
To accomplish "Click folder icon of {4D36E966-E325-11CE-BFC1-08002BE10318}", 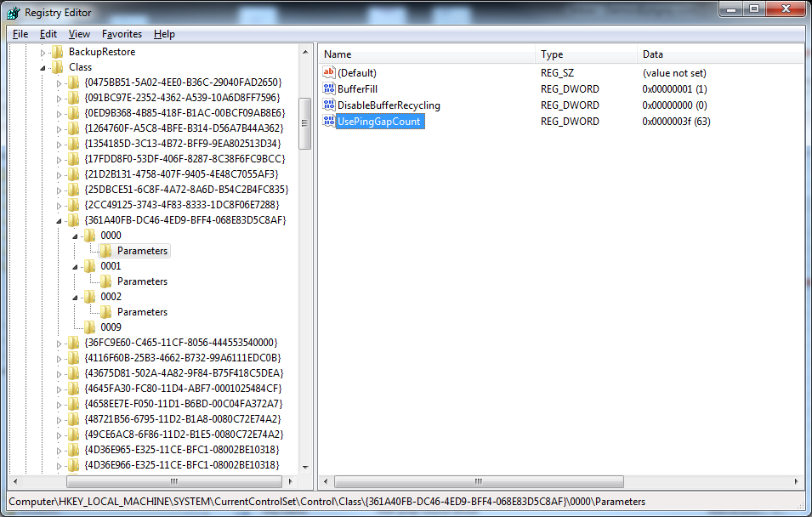I will click(x=73, y=464).
